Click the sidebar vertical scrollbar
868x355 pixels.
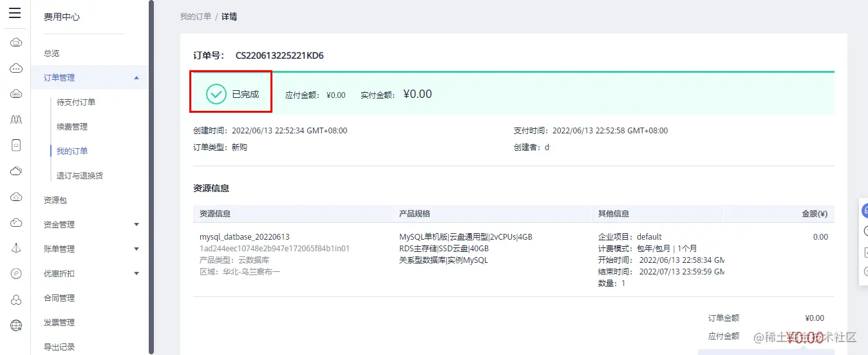(x=151, y=177)
